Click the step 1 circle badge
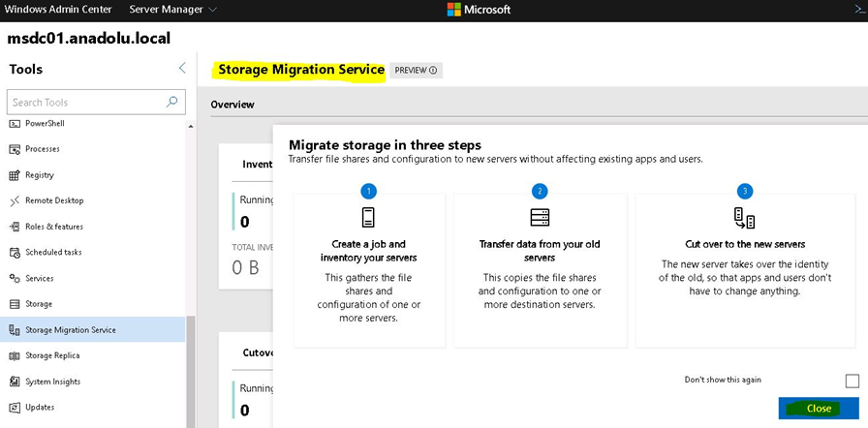This screenshot has width=868, height=428. (x=368, y=192)
